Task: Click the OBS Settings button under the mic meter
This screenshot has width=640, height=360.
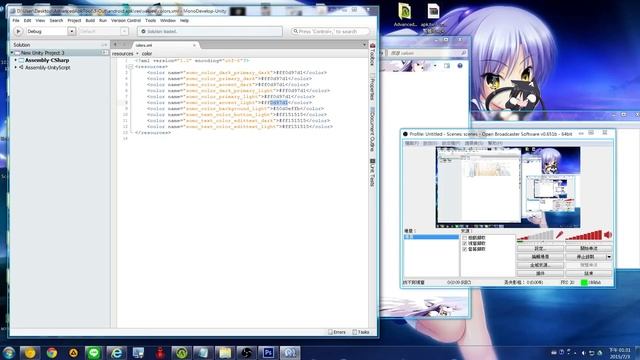Action: pos(540,248)
